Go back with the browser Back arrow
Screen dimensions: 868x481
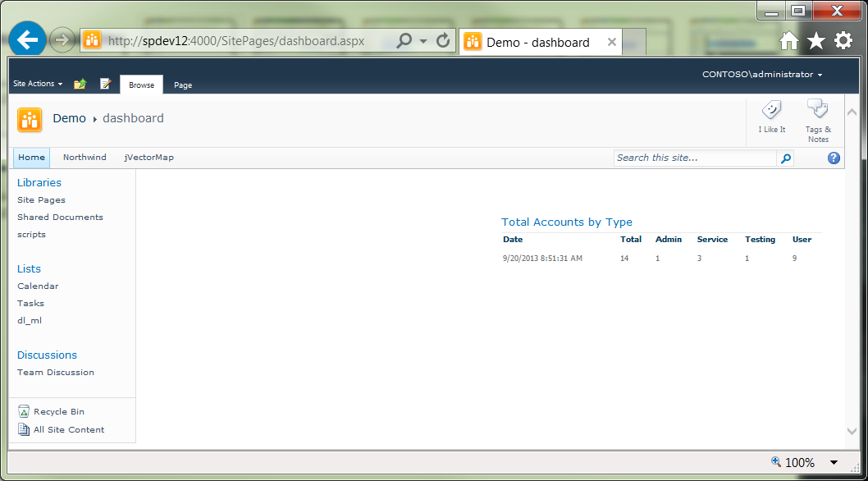pyautogui.click(x=27, y=39)
